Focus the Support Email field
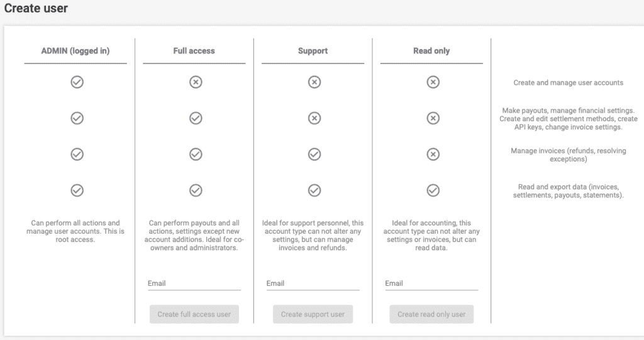Image resolution: width=644 pixels, height=340 pixels. [313, 283]
